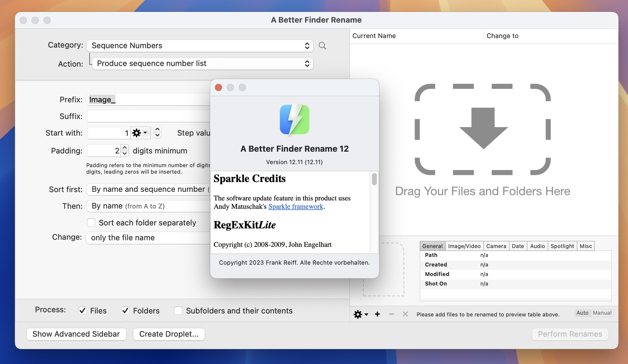Select the Image/Video metadata tab

point(464,246)
